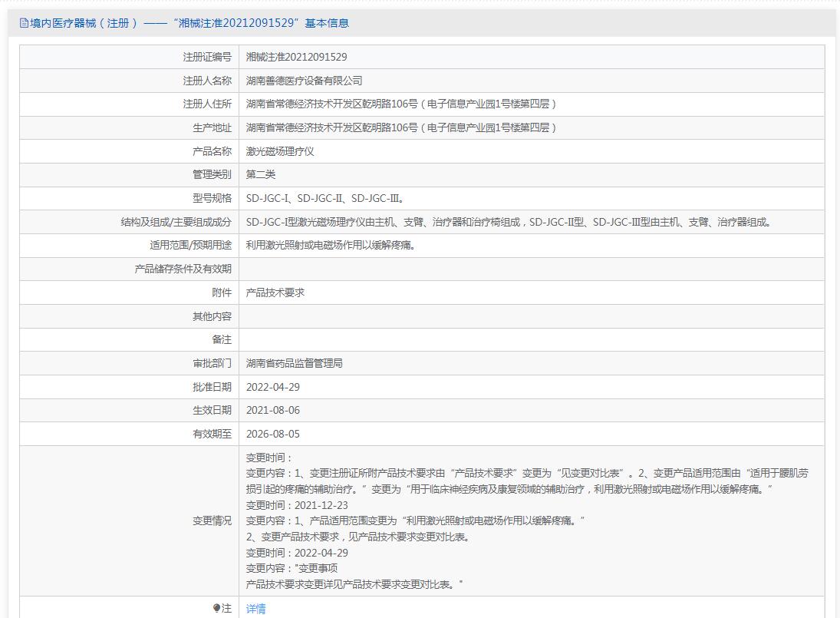Viewport: 840px width, 618px height.
Task: Click line 2、变更产品技术要求，见产品技术要求变更对比表
Action: (x=357, y=537)
